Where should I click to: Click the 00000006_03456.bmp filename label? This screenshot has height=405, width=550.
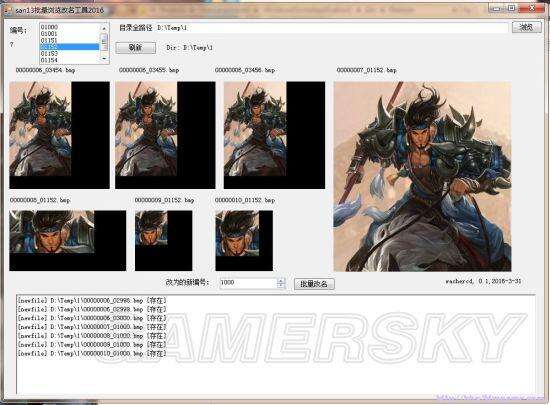[245, 70]
